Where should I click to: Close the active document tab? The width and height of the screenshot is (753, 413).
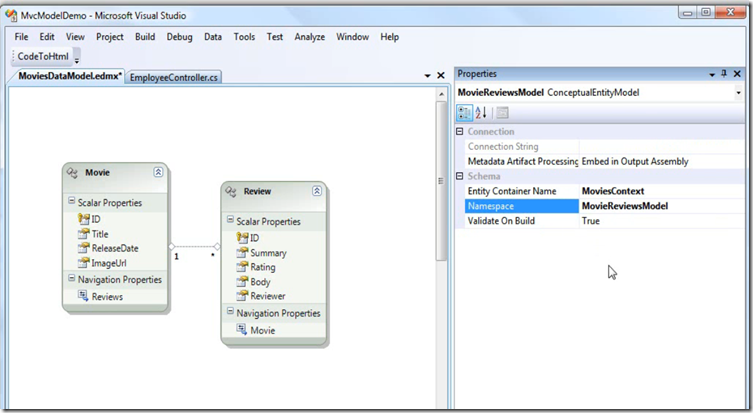[x=440, y=75]
